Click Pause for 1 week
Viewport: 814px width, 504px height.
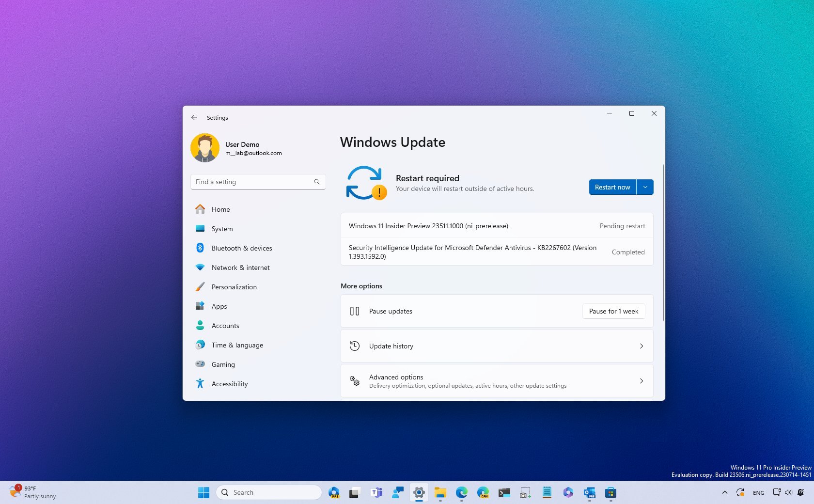pos(613,311)
